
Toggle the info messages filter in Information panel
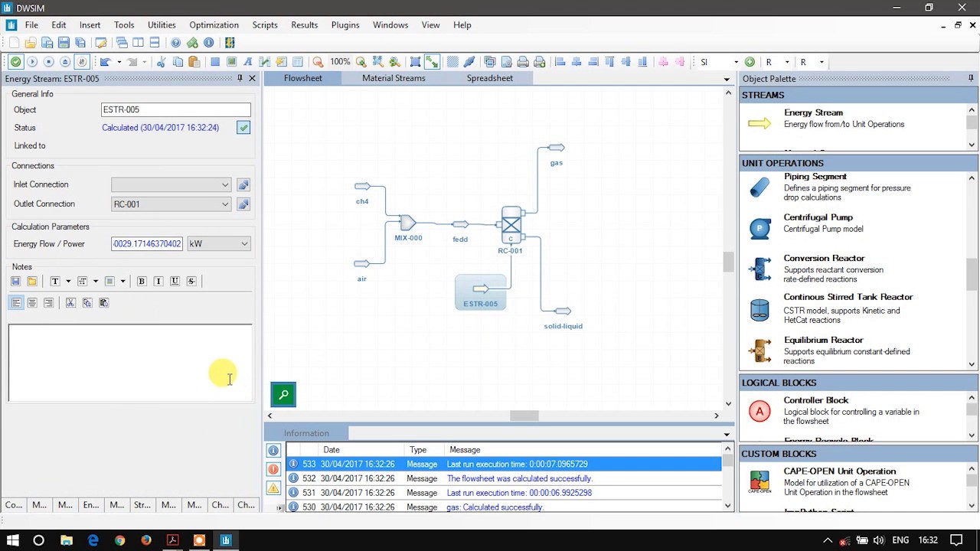click(x=273, y=451)
